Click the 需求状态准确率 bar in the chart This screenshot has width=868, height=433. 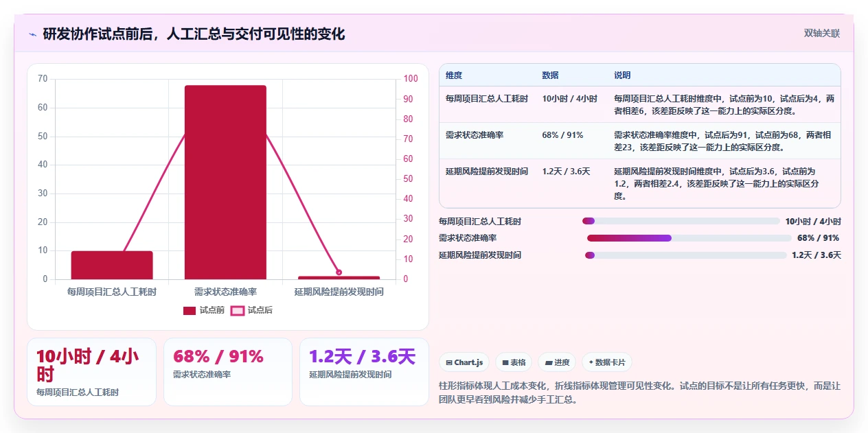click(225, 183)
